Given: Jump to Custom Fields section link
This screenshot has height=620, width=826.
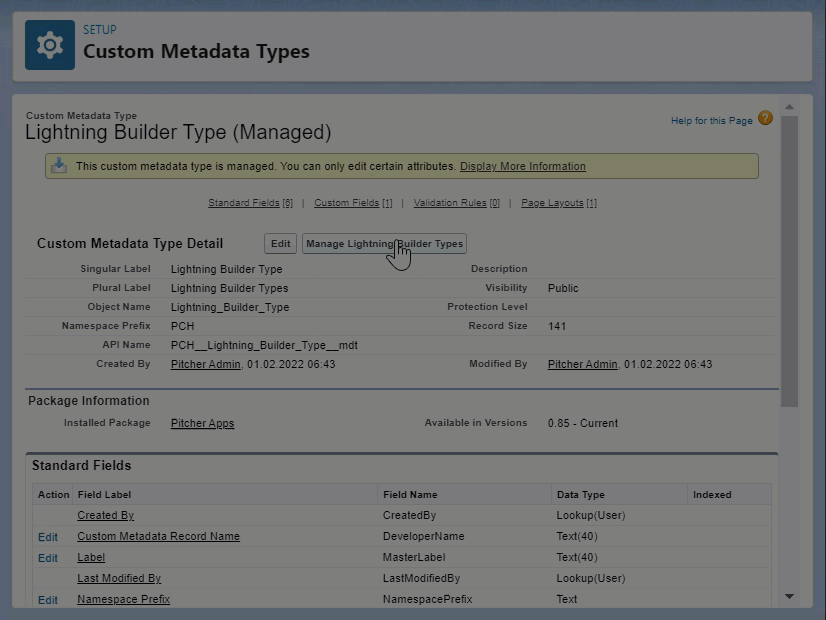Looking at the screenshot, I should pos(353,203).
